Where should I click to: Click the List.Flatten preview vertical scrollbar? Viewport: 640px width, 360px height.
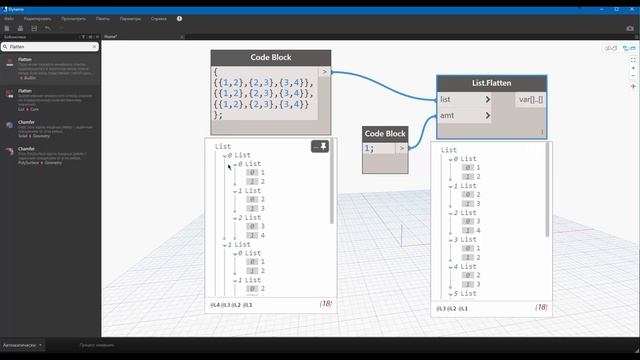[547, 190]
